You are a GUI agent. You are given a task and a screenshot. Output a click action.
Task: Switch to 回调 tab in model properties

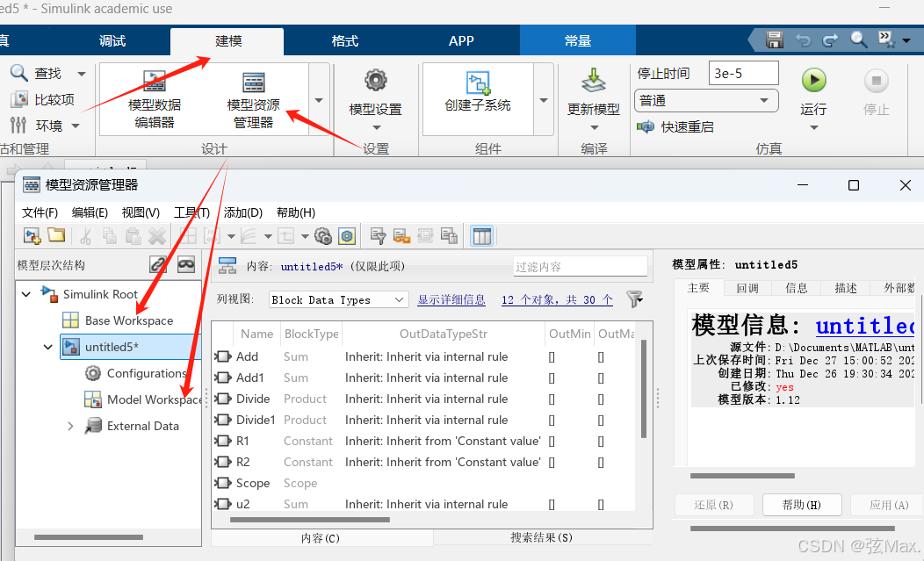click(x=747, y=288)
